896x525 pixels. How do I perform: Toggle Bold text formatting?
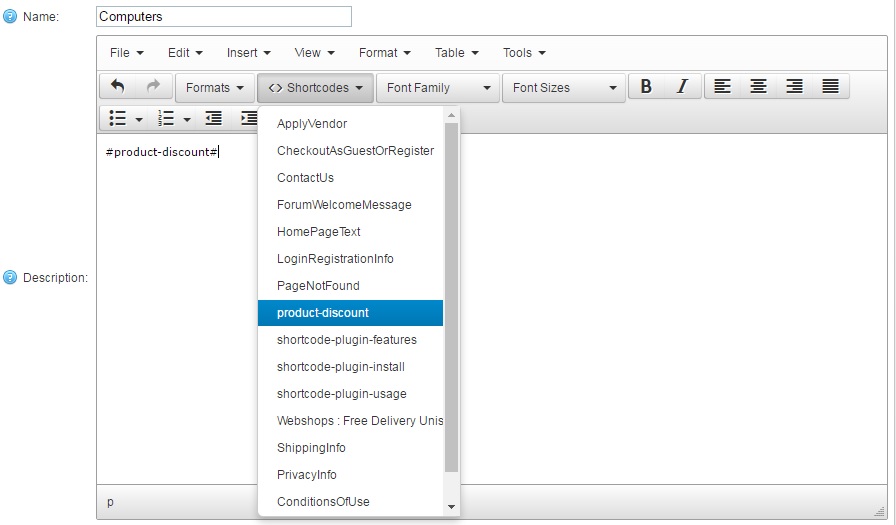(646, 87)
